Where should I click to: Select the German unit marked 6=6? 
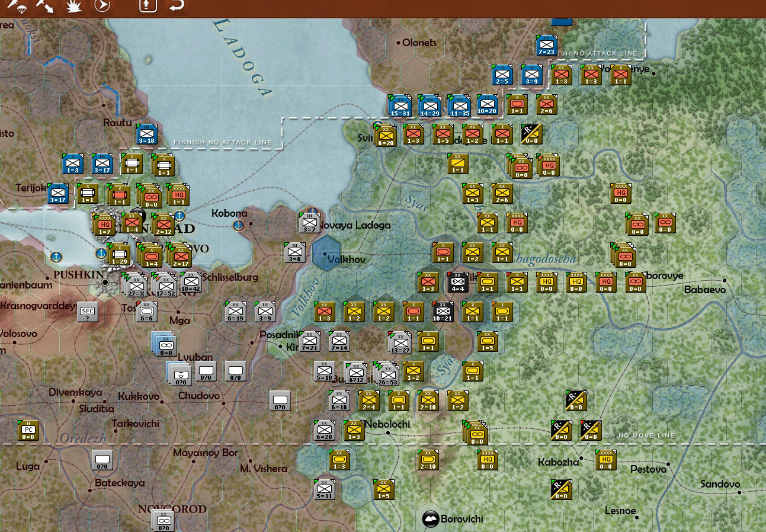[147, 312]
